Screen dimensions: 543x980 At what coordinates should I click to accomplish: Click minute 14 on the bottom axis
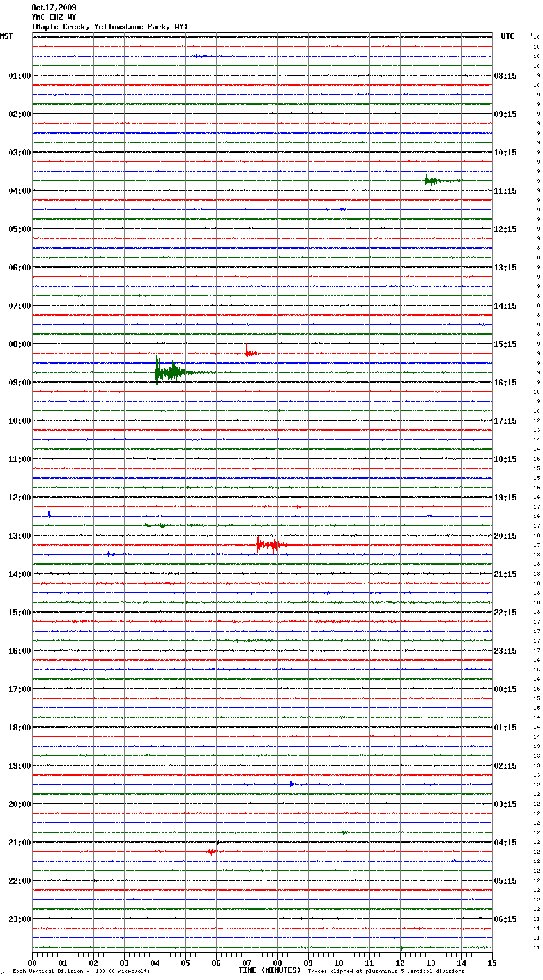click(x=461, y=963)
